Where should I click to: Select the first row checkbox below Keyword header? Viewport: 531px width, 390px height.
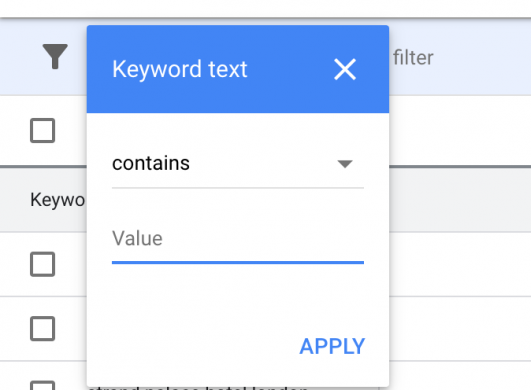[x=43, y=264]
